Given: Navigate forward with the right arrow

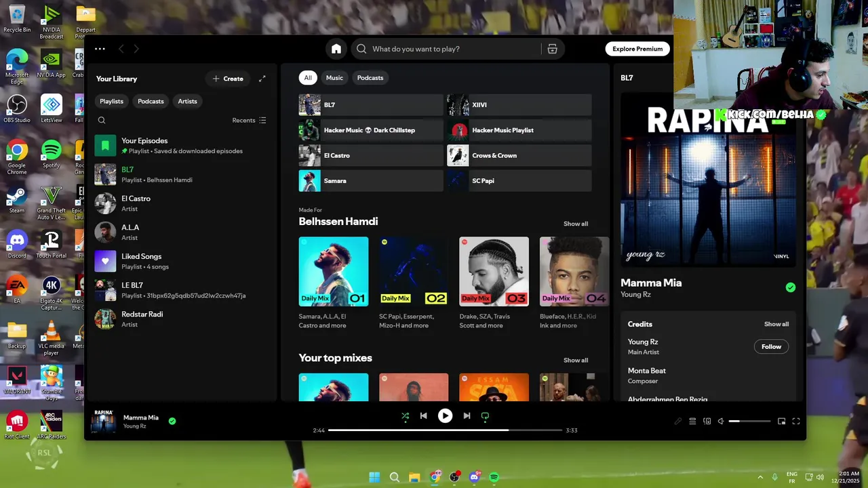Looking at the screenshot, I should [136, 49].
